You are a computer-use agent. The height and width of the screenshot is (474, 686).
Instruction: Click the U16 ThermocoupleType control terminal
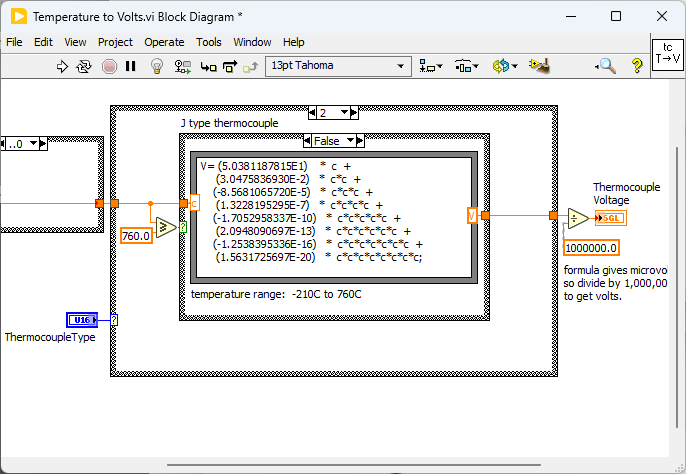point(82,320)
